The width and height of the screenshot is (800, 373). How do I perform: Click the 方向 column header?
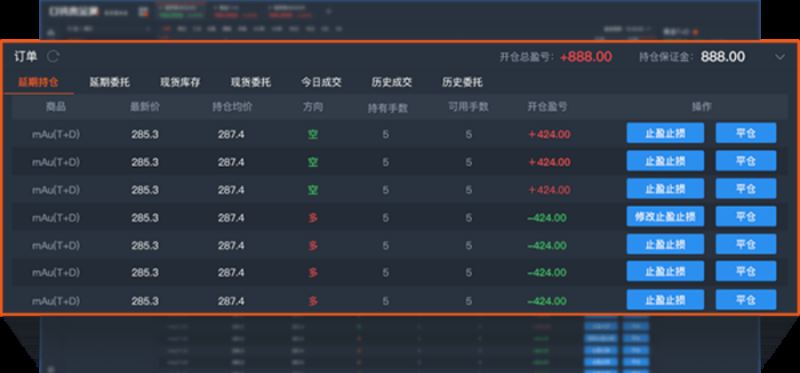click(313, 107)
